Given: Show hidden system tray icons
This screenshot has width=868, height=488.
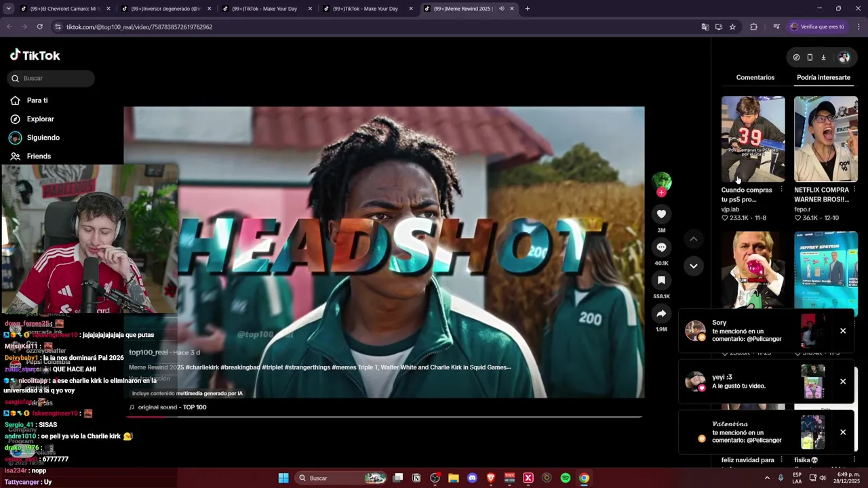Looking at the screenshot, I should pos(767,478).
